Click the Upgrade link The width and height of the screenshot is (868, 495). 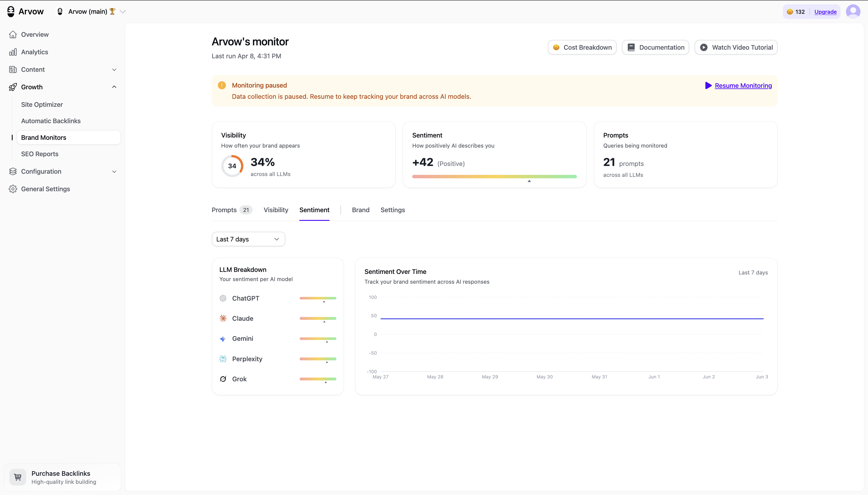[x=826, y=12]
